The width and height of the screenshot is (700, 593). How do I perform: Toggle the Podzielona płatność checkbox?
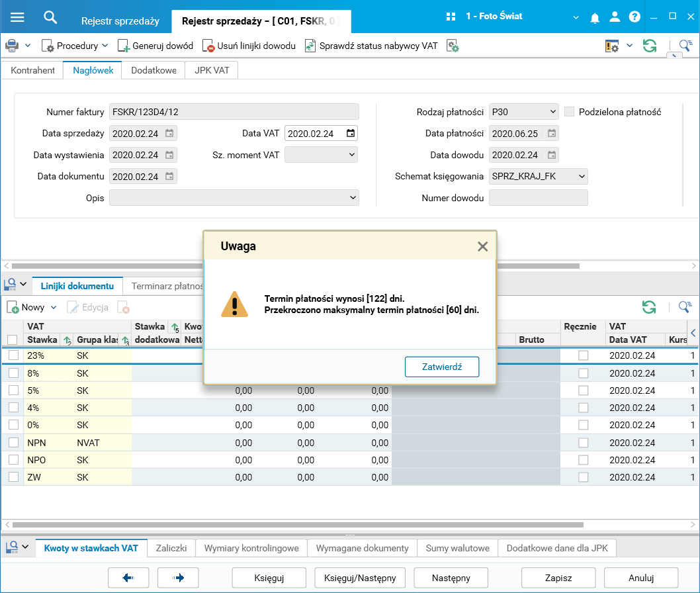[569, 112]
